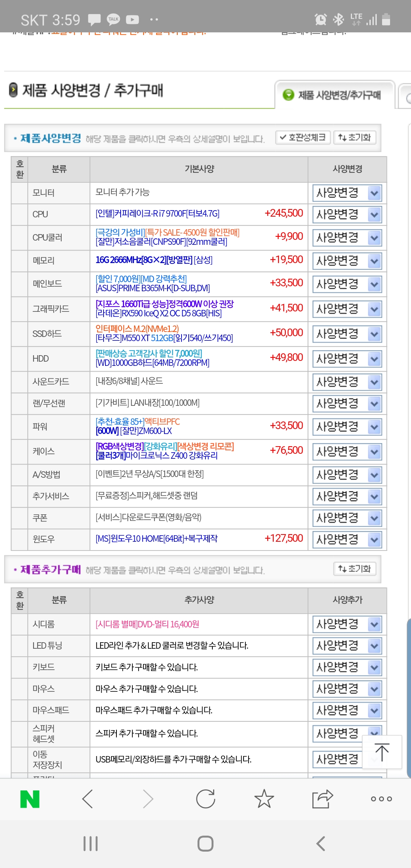Tap the Android home button
The image size is (411, 868).
[x=205, y=844]
